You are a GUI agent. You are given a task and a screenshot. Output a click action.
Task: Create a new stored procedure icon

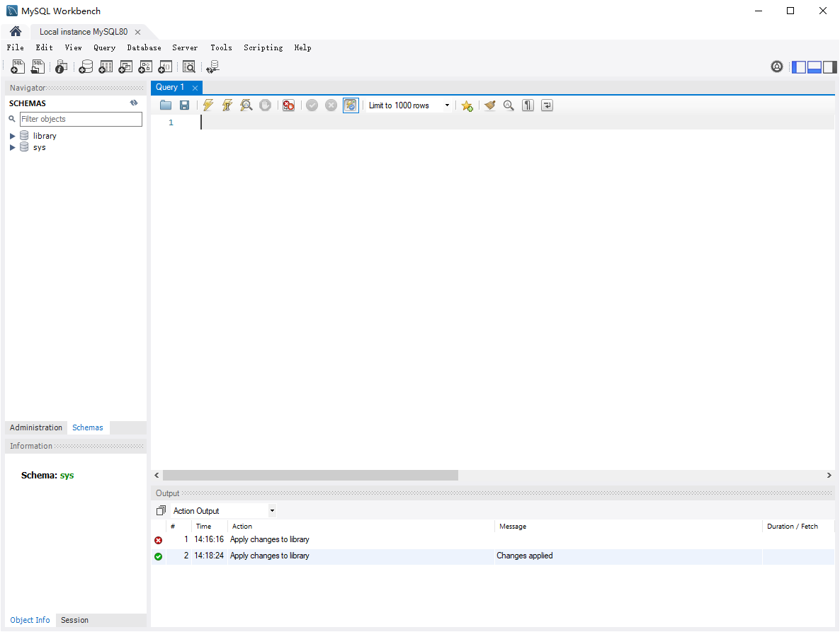145,67
